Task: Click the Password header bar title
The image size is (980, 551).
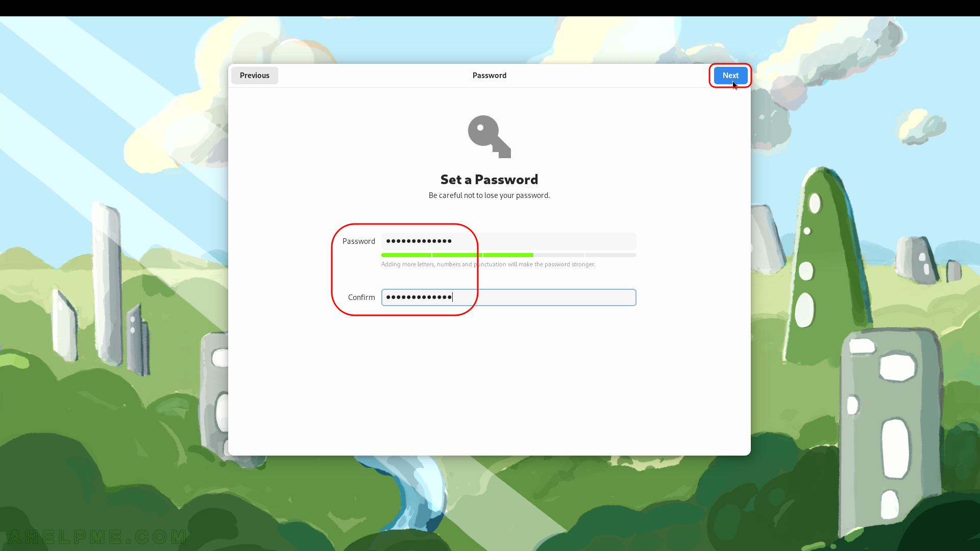Action: pos(489,76)
